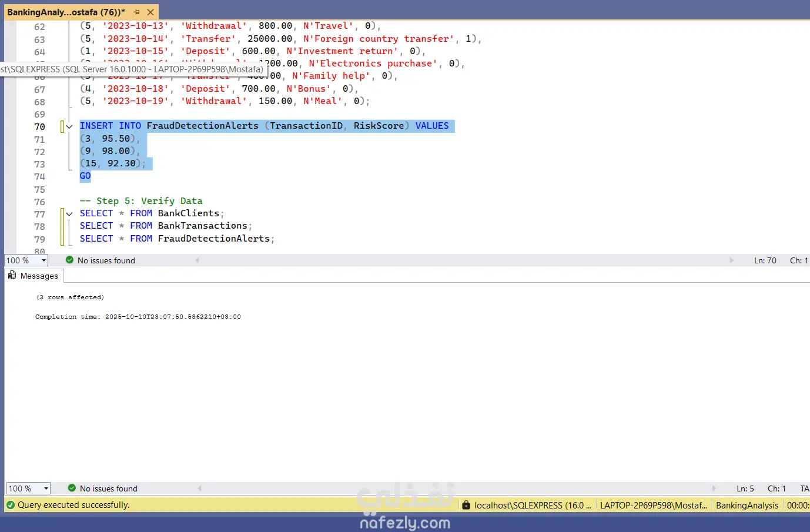This screenshot has height=532, width=810.
Task: Click the Messages pane scrollbar right arrow
Action: click(x=714, y=488)
